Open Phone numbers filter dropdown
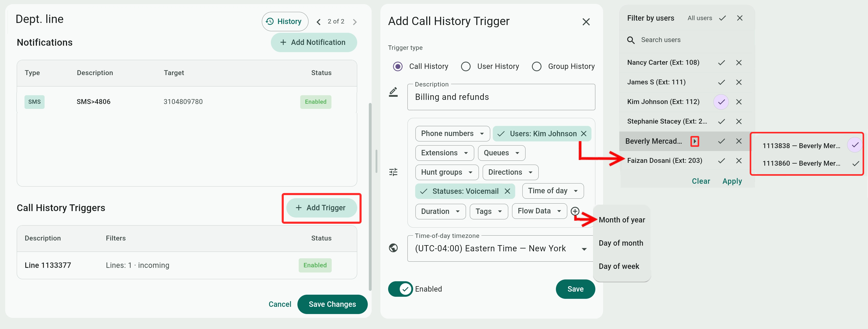The width and height of the screenshot is (868, 329). (x=452, y=134)
